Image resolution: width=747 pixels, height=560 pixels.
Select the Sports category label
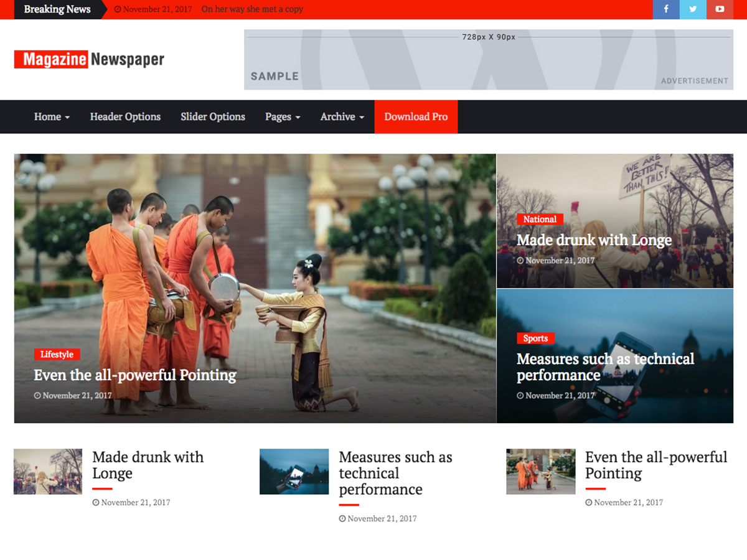coord(535,338)
